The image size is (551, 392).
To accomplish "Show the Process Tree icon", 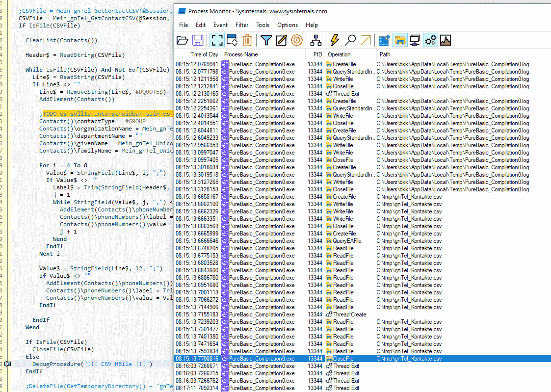I will tap(316, 40).
